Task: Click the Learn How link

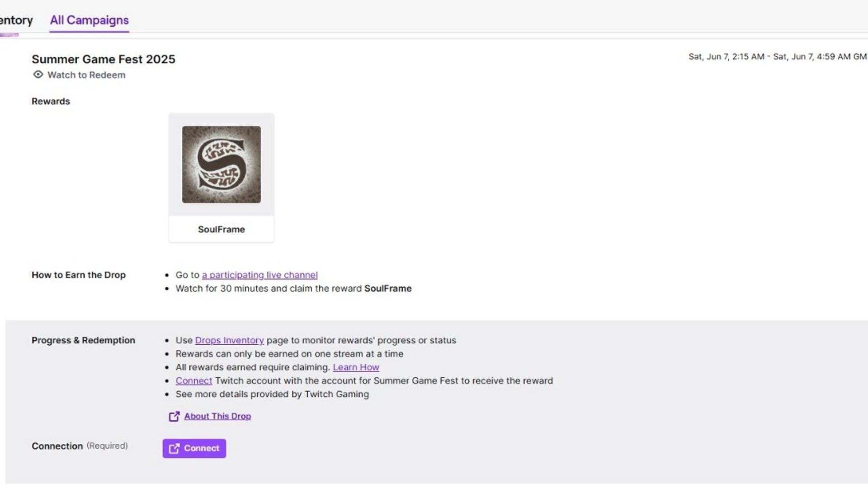Action: coord(356,367)
